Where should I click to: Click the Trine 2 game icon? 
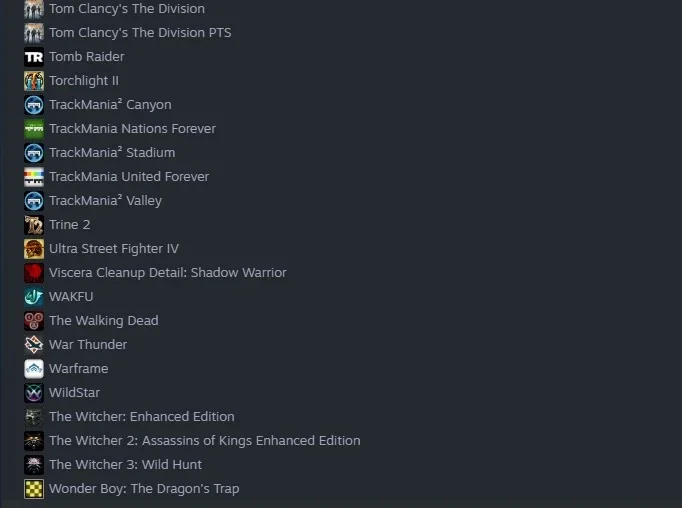(34, 225)
